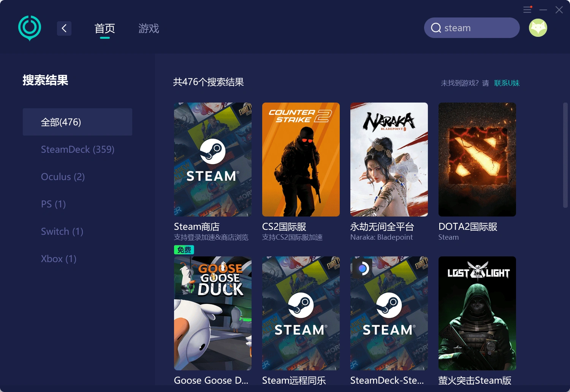Open the Steam商店 cover thumbnail
Screen dimensions: 570x392
[213, 160]
